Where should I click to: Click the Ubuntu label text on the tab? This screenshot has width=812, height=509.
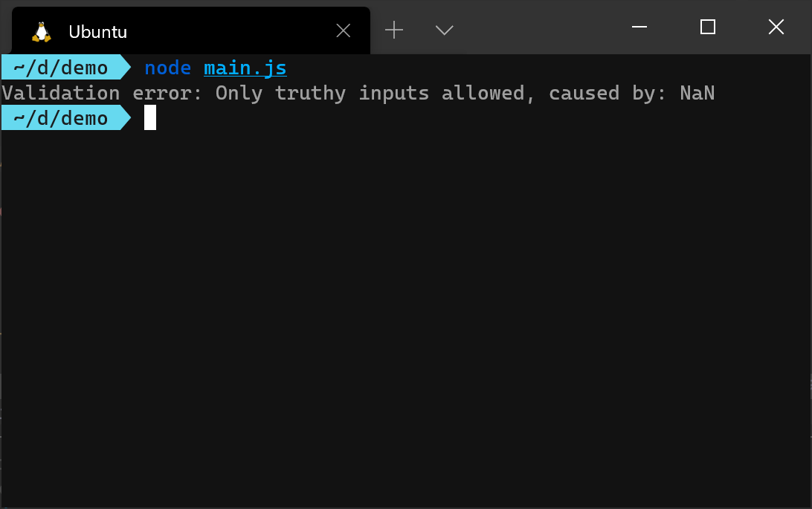point(97,31)
